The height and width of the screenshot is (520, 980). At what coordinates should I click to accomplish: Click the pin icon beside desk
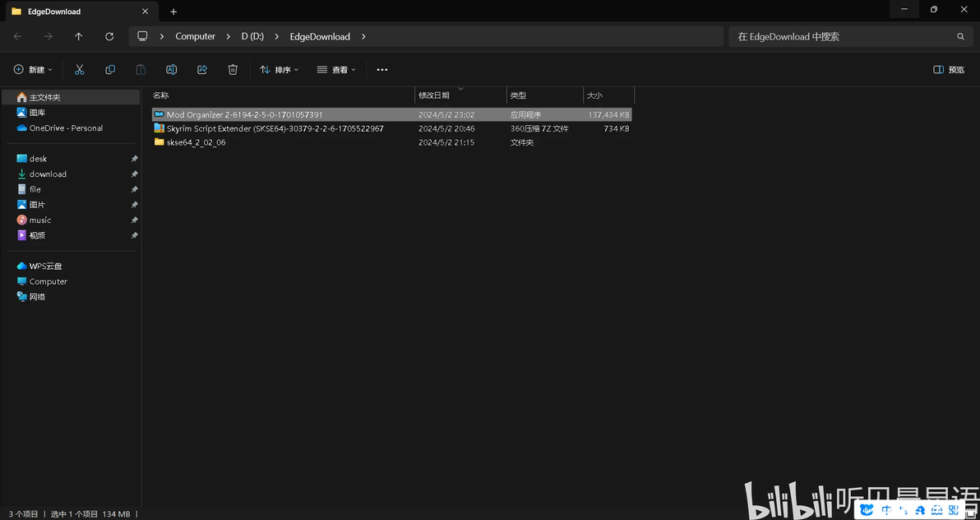134,159
